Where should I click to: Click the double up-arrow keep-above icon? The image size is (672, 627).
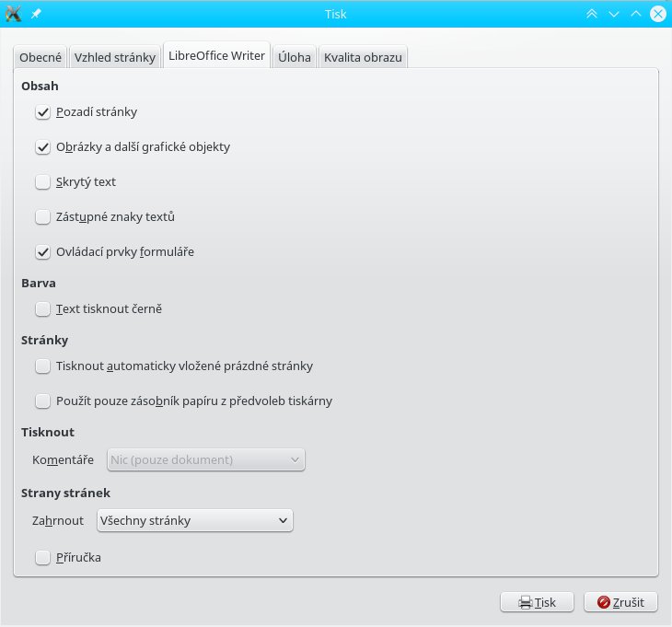[591, 14]
